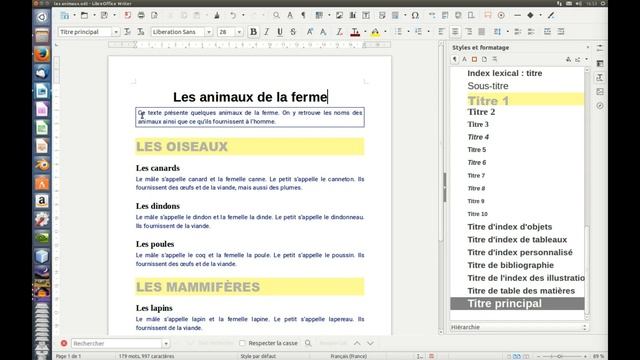Open the line spacing icon

[497, 32]
